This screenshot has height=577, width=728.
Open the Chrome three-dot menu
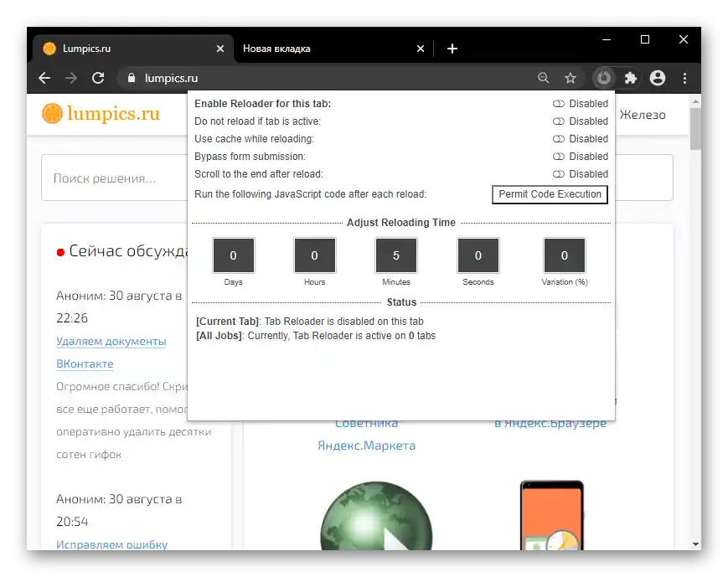tap(684, 78)
